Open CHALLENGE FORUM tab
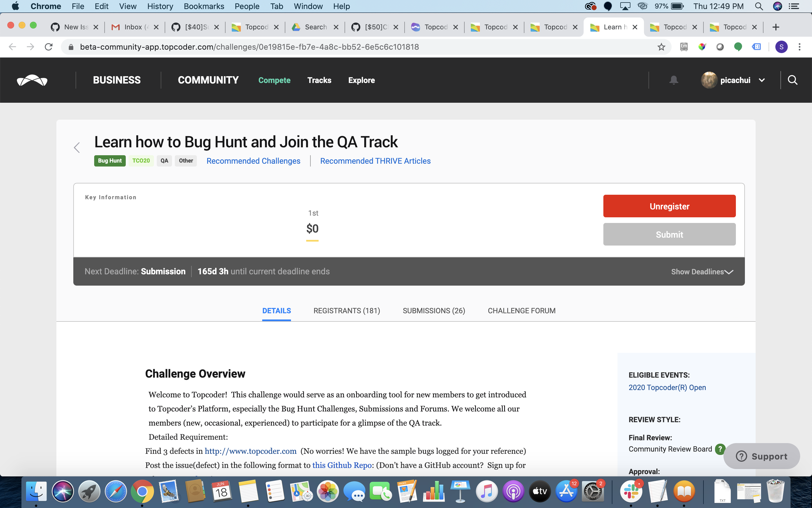 point(521,311)
